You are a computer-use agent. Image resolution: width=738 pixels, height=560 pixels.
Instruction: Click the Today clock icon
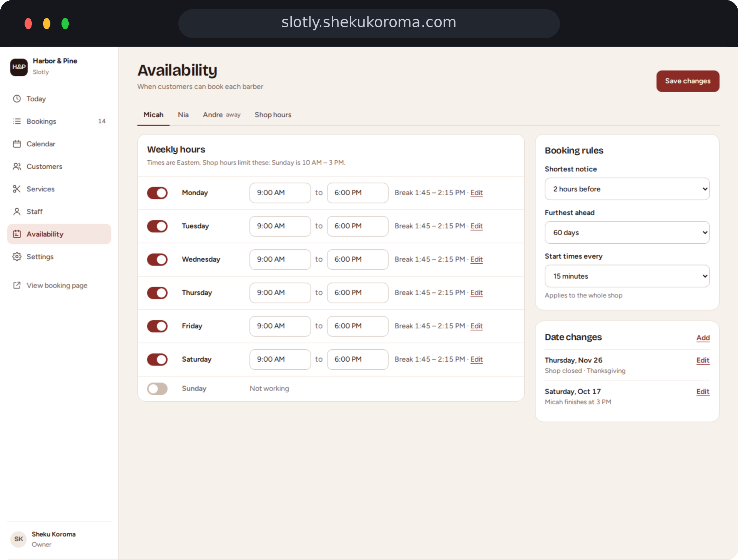pyautogui.click(x=17, y=99)
